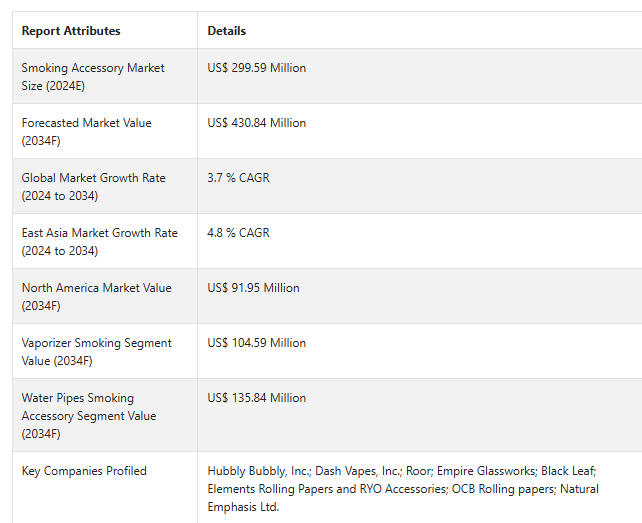642x523 pixels.
Task: Select the East Asia Market Growth Rate cell
Action: pyautogui.click(x=105, y=241)
